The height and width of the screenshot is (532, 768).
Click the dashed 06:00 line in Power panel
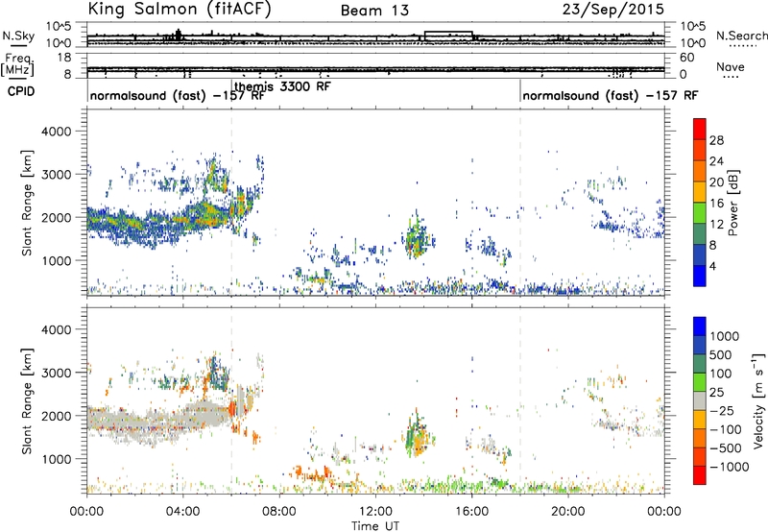pyautogui.click(x=231, y=203)
